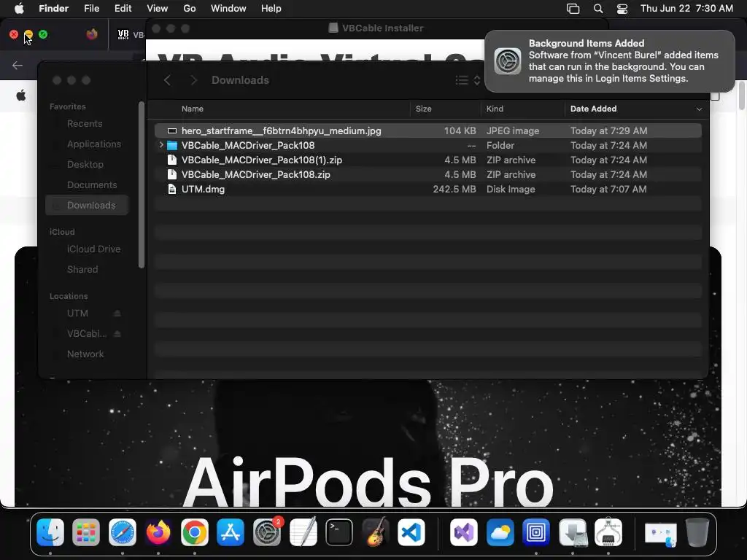Expand the VBCable_MACDriver_Pack108 folder
This screenshot has width=747, height=560.
tap(161, 145)
